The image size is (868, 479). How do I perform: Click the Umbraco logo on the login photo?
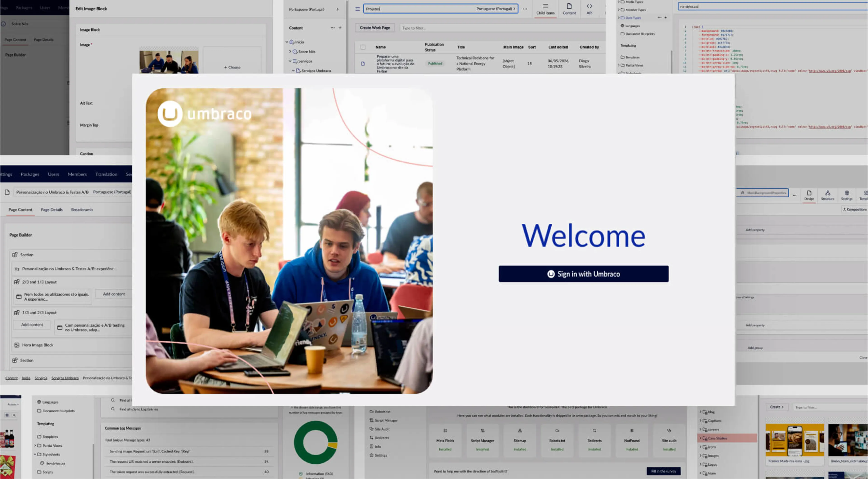[x=205, y=114]
